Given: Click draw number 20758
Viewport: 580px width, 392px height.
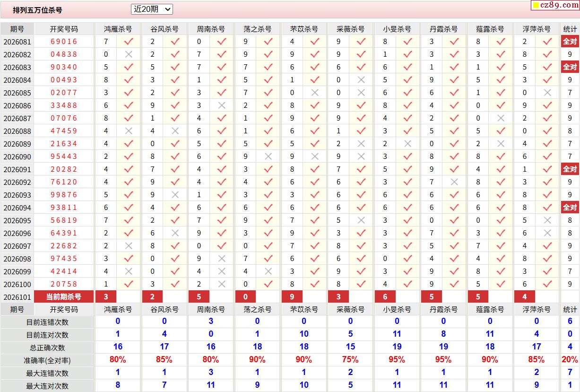Looking at the screenshot, I should (x=64, y=284).
